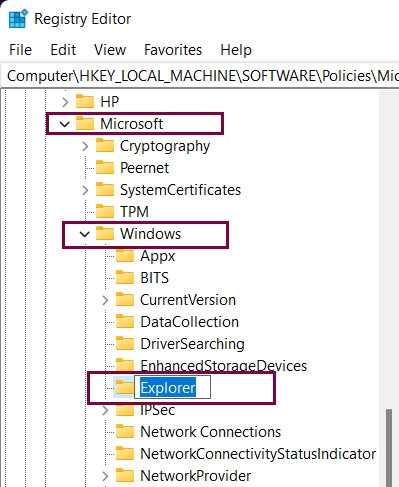The image size is (399, 487).
Task: Click the Explorer folder icon
Action: 124,387
